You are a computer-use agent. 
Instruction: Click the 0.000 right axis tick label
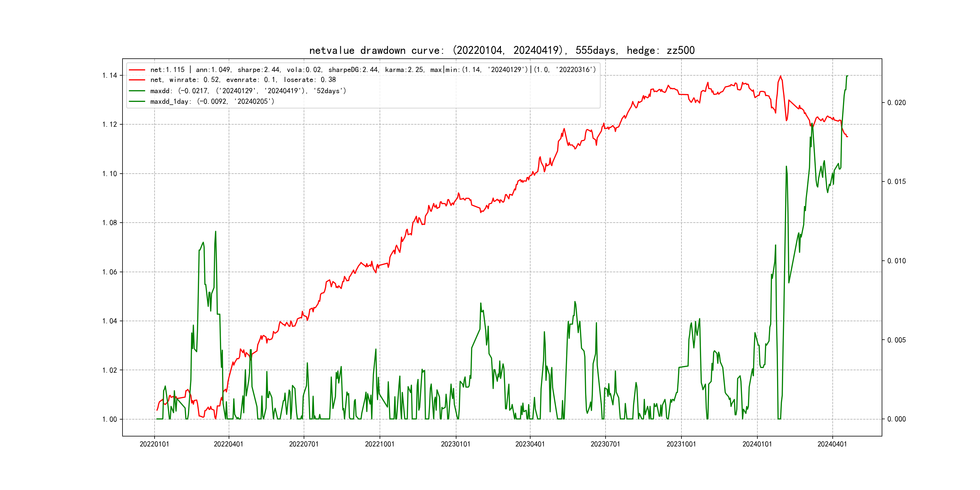[x=896, y=419]
